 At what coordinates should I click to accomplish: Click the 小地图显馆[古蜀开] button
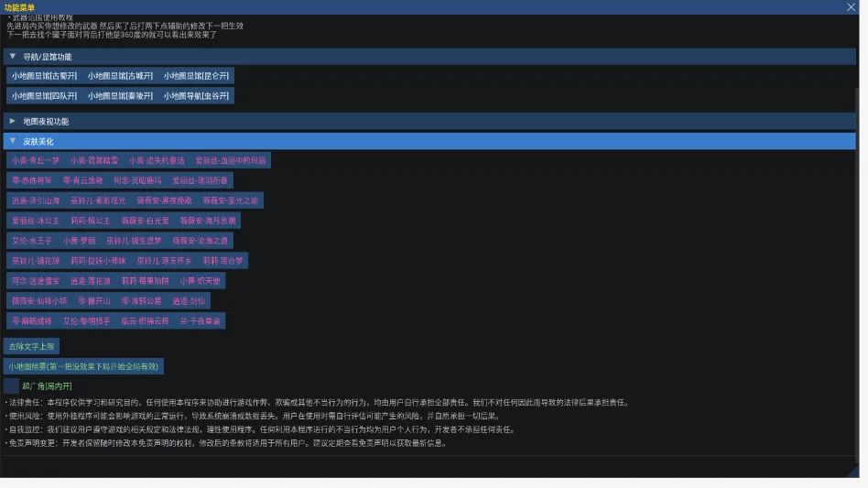coord(44,76)
